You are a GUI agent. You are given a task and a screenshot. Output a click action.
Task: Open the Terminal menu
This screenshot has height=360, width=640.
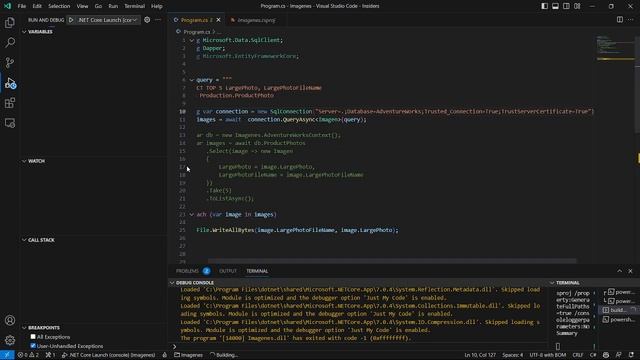tap(134, 6)
